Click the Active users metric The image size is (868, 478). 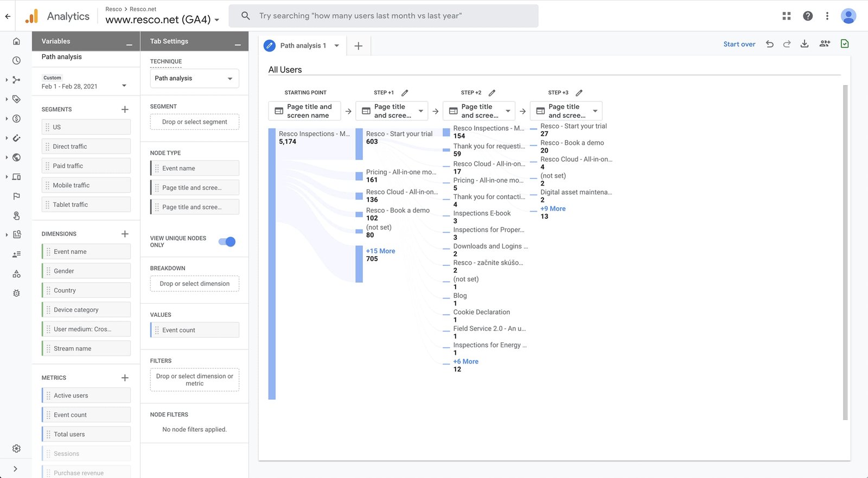(86, 396)
